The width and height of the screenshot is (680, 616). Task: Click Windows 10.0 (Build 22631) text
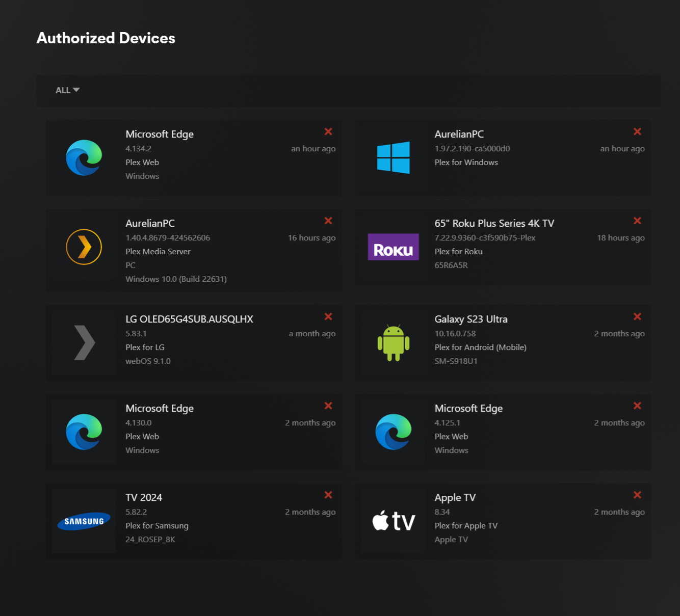[176, 279]
